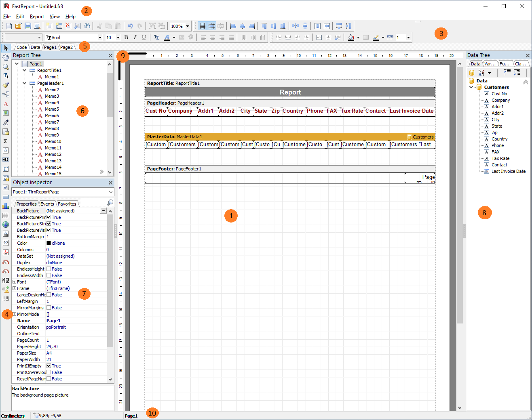Expand the Font property
The image size is (532, 420).
(14, 282)
